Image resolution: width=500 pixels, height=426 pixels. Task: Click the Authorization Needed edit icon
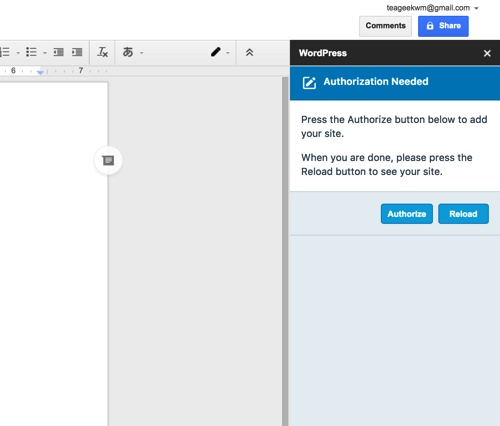309,83
